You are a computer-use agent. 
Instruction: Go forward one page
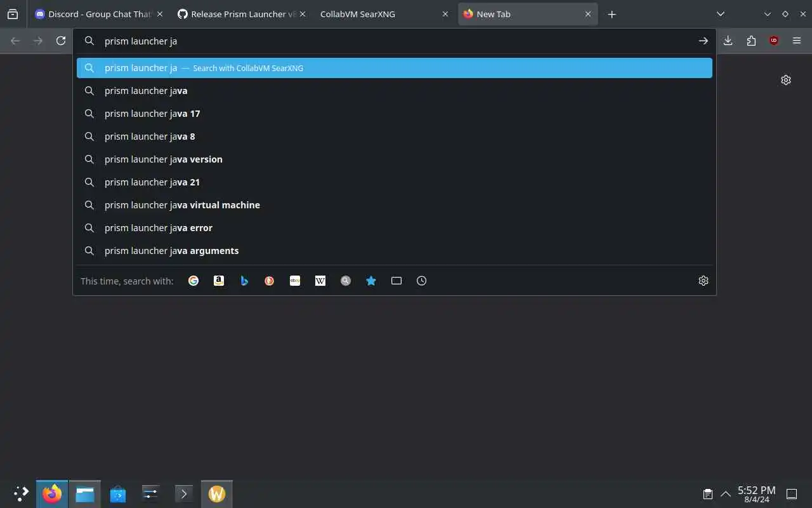tap(38, 41)
